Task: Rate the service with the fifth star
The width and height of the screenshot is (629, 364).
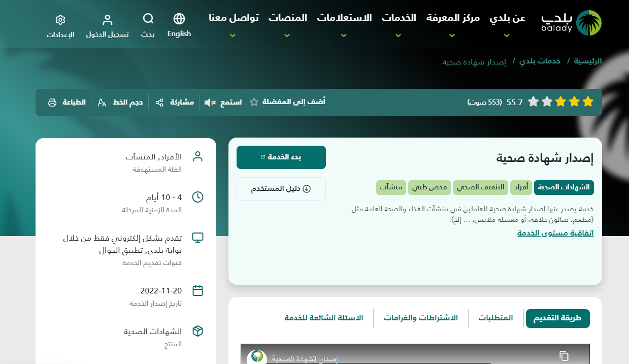Action: click(533, 102)
